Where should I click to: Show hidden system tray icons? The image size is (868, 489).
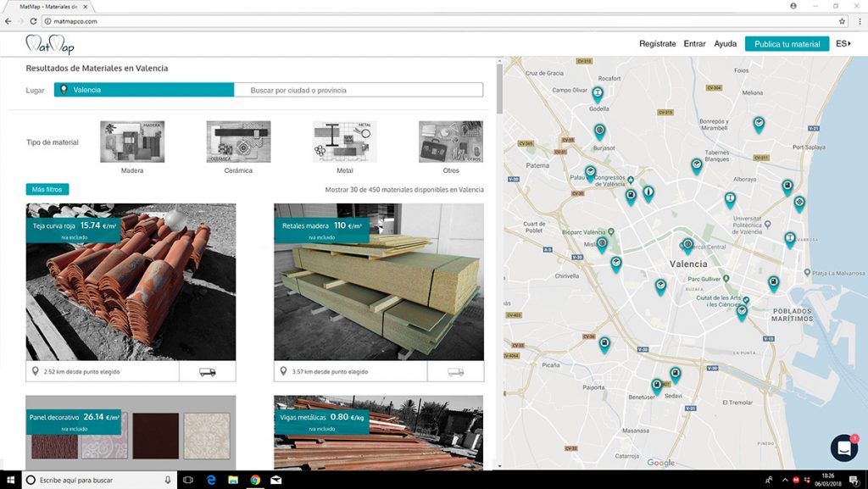click(x=785, y=481)
